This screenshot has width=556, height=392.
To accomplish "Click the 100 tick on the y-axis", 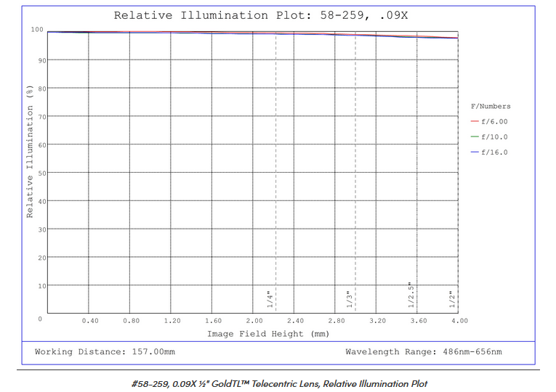I will click(x=37, y=30).
